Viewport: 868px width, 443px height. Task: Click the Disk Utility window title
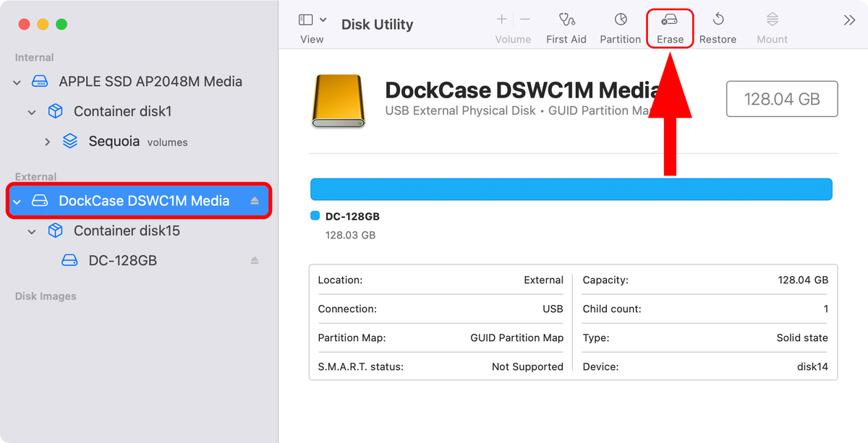377,24
